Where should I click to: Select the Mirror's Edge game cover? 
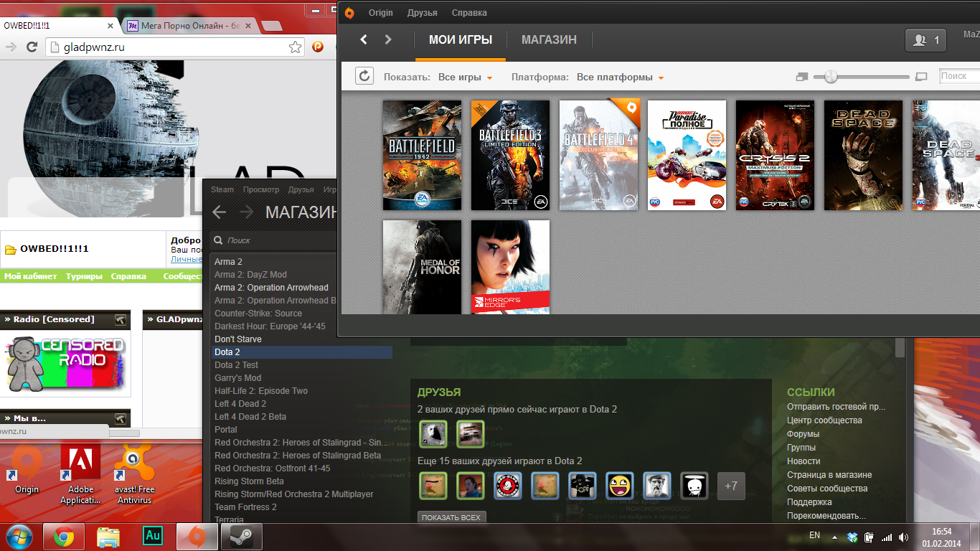tap(510, 267)
